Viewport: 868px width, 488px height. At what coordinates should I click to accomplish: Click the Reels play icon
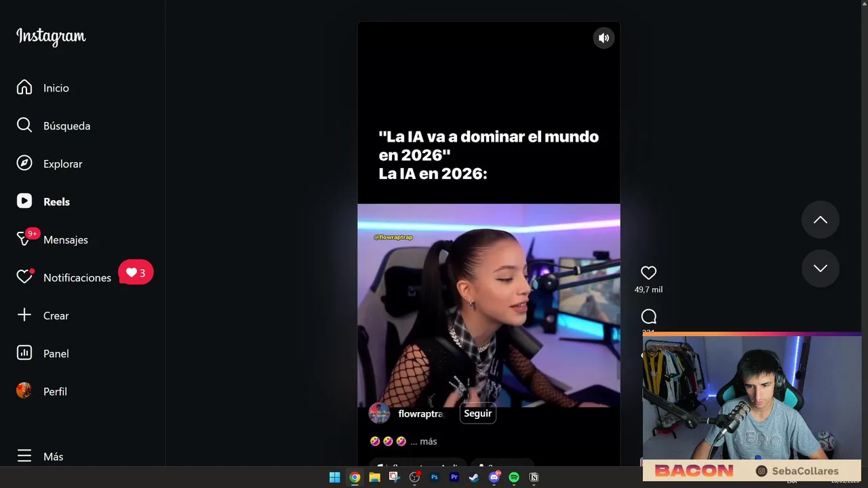point(24,201)
